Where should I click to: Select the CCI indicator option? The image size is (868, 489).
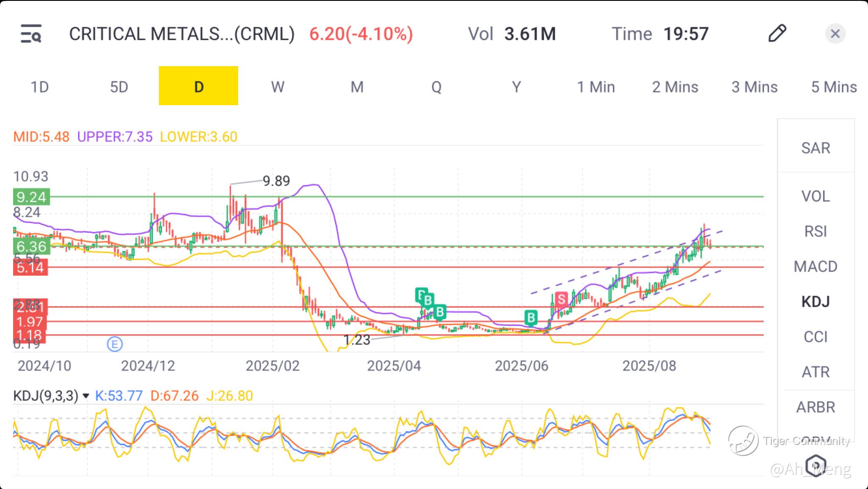[815, 337]
